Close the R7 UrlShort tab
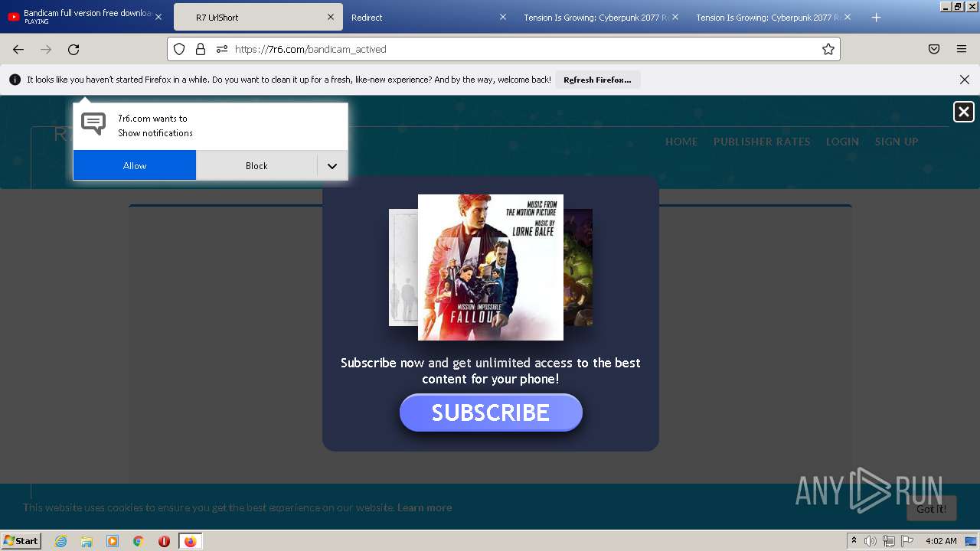This screenshot has height=551, width=980. tap(331, 17)
